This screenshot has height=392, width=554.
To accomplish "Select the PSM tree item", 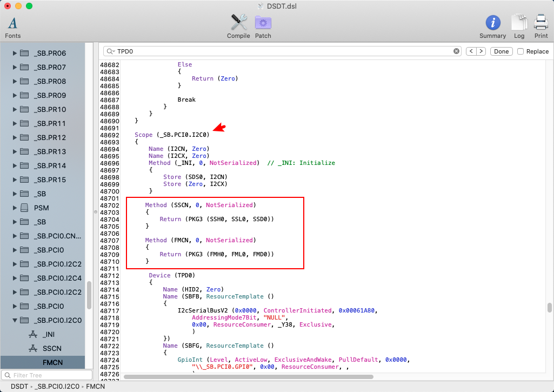I will [x=41, y=208].
